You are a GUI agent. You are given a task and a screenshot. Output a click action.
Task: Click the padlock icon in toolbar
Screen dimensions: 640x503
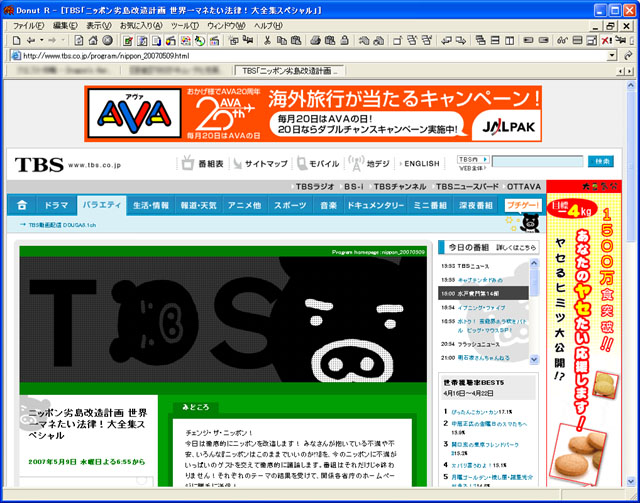[344, 40]
